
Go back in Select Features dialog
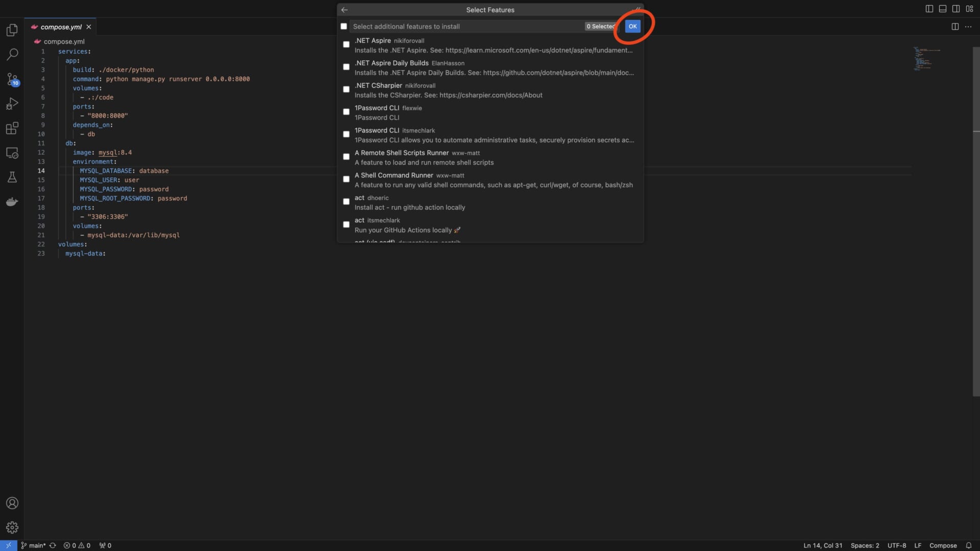pos(345,10)
